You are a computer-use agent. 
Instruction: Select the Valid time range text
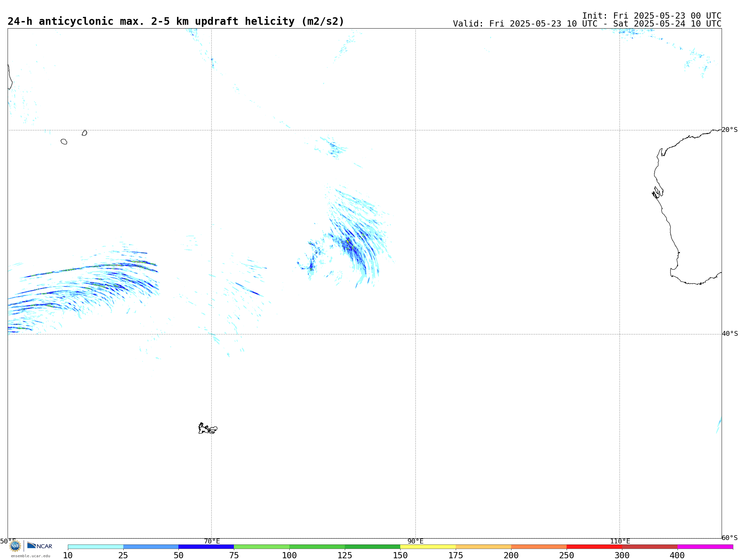(587, 24)
